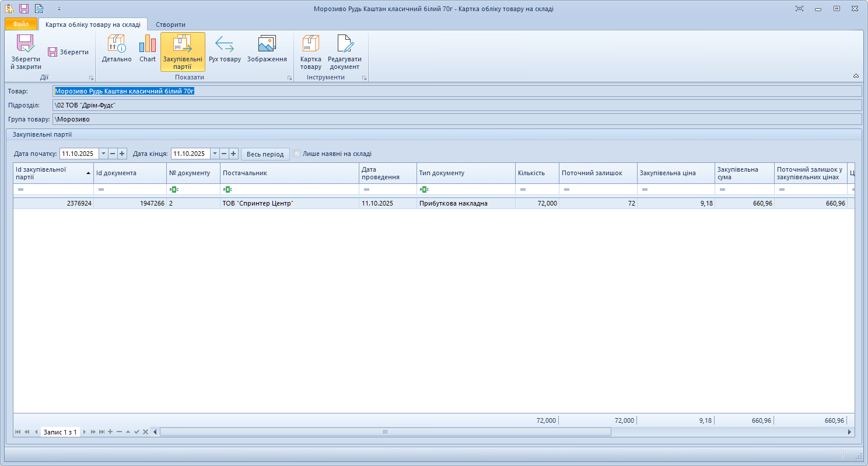This screenshot has width=868, height=466.
Task: Switch to the Створити tab
Action: tap(171, 25)
